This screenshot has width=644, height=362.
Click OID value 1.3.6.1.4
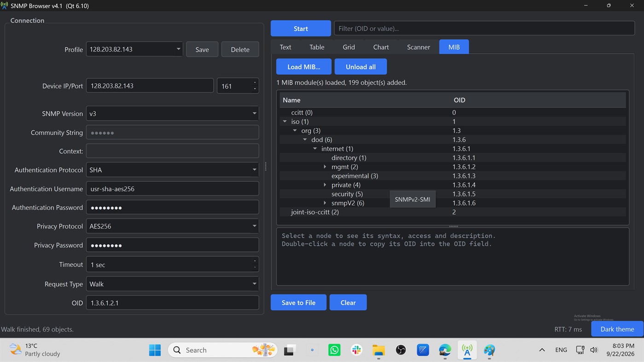464,185
